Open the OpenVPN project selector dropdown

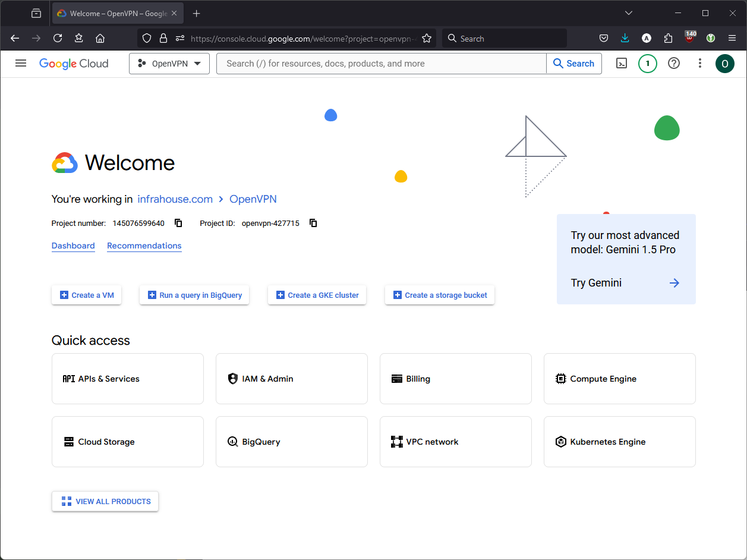coord(169,64)
